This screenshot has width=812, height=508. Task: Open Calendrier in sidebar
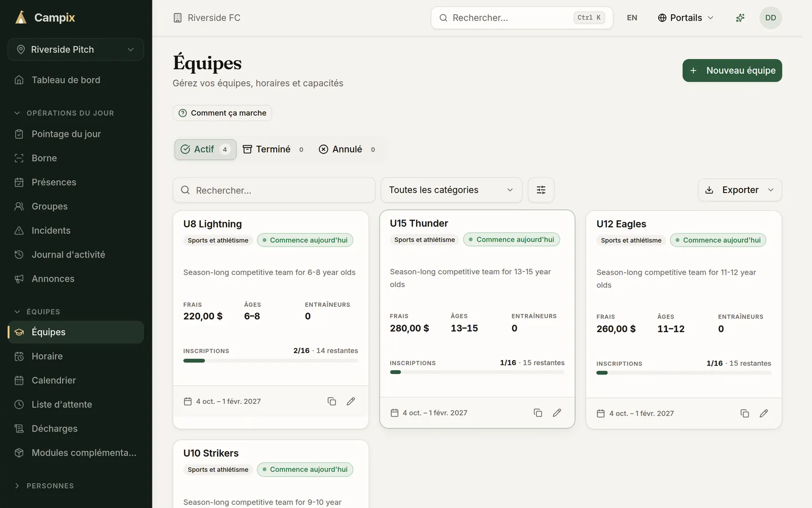tap(76, 380)
